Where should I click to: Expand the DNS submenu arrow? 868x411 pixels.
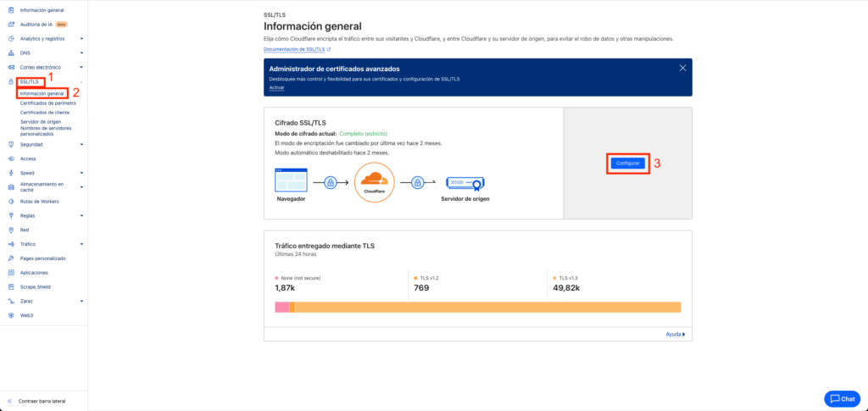tap(81, 53)
